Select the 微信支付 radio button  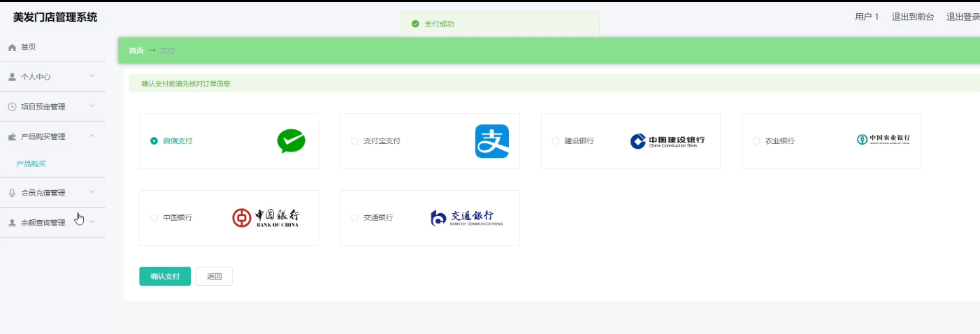[154, 141]
